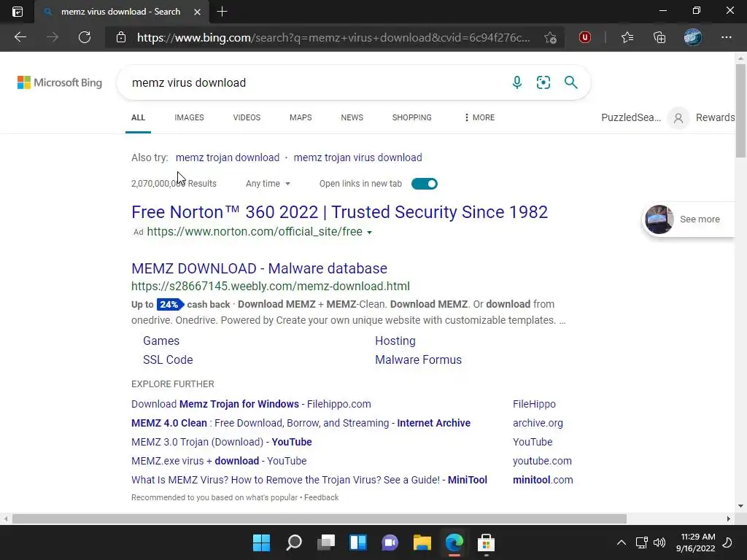Open MEMZ DOWNLOAD - Malware database result
This screenshot has width=747, height=560.
(259, 268)
